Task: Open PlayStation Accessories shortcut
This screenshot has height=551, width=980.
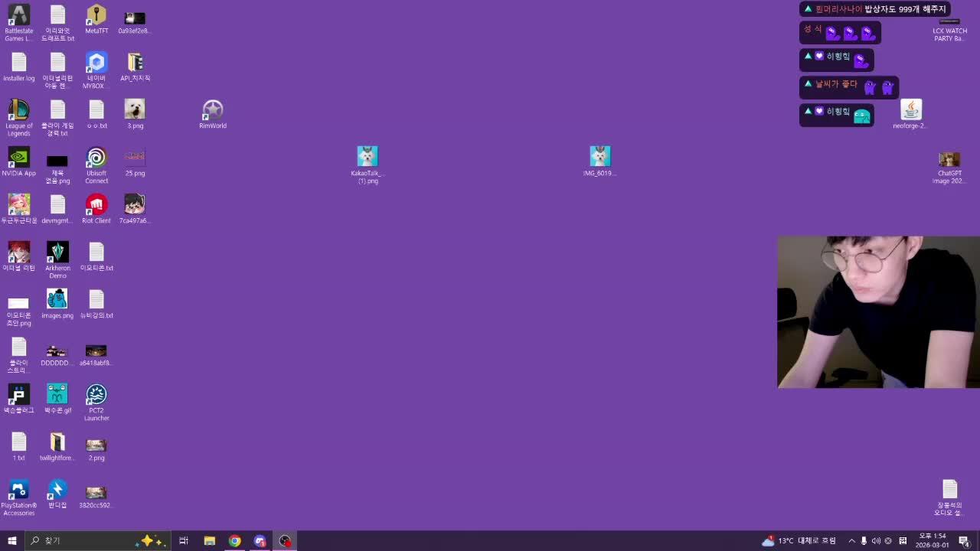Action: [x=18, y=497]
